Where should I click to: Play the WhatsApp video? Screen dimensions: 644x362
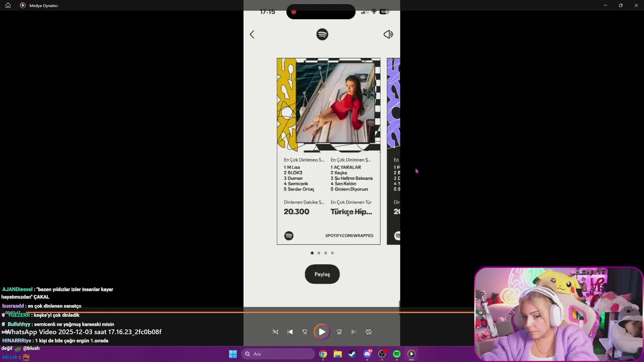[x=321, y=332]
